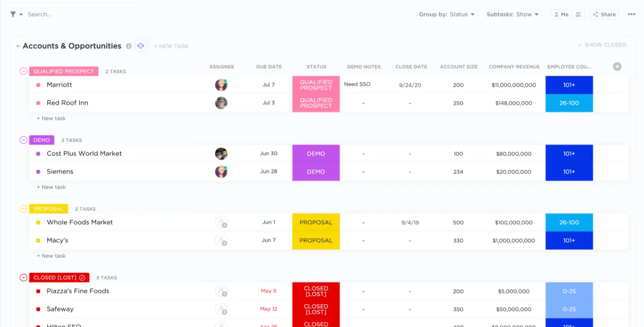Change Macy's PROPOSAL status cell

[316, 241]
